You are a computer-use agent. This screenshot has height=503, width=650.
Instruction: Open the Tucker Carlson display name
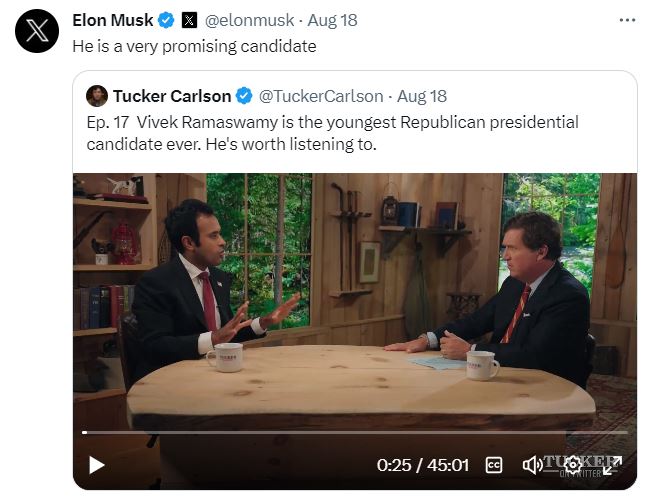pos(172,96)
